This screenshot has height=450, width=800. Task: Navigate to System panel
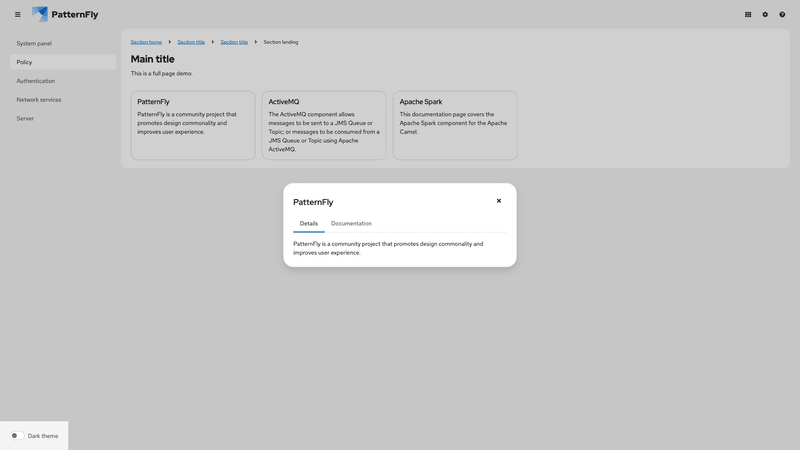click(34, 43)
